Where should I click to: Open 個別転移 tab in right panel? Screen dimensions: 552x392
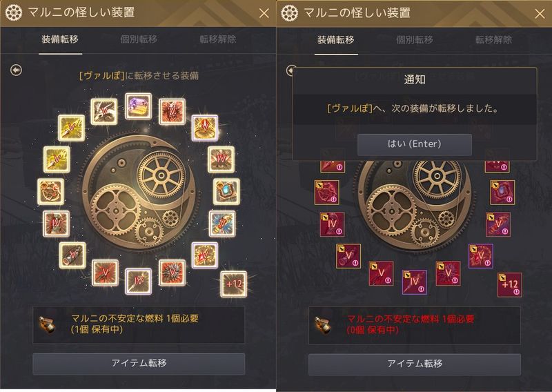pos(415,40)
